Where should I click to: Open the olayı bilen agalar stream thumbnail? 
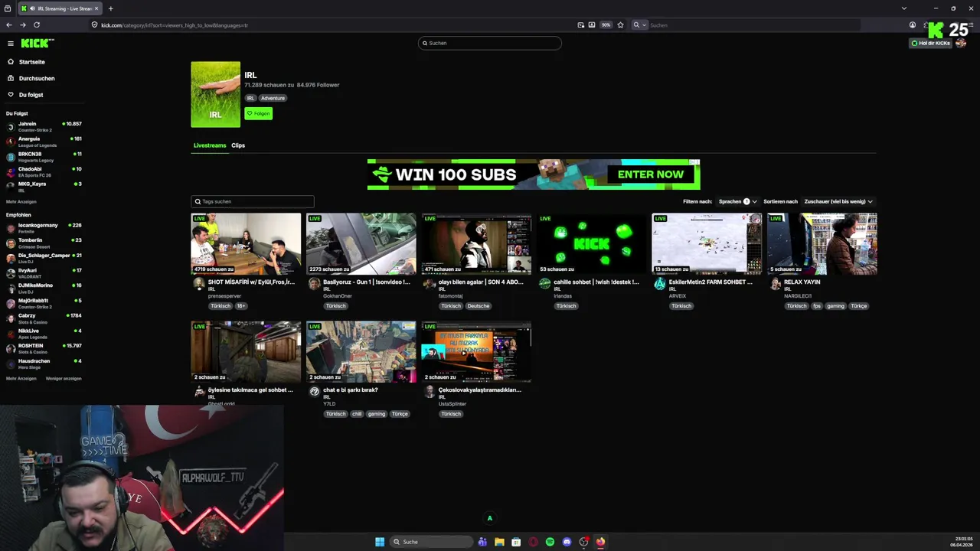[x=476, y=243]
